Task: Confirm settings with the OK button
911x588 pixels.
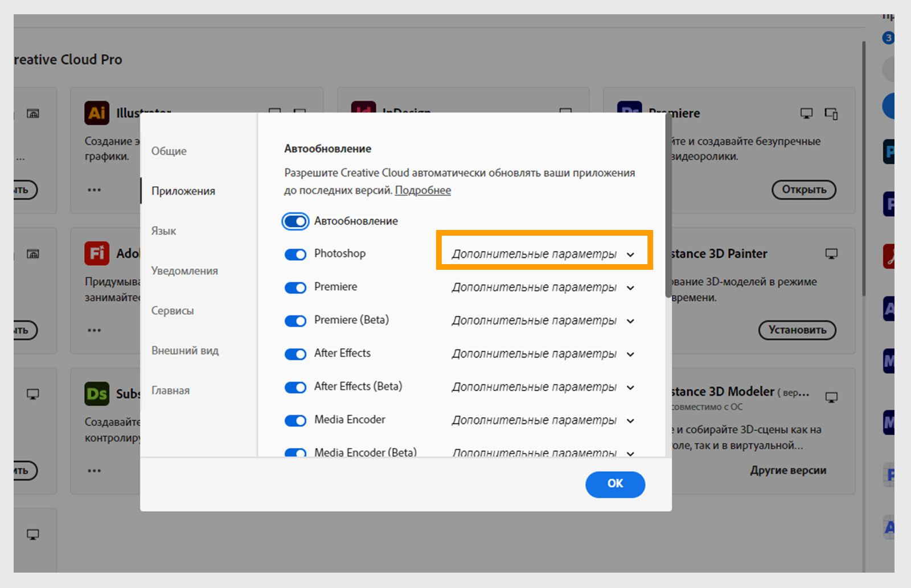Action: coord(615,484)
